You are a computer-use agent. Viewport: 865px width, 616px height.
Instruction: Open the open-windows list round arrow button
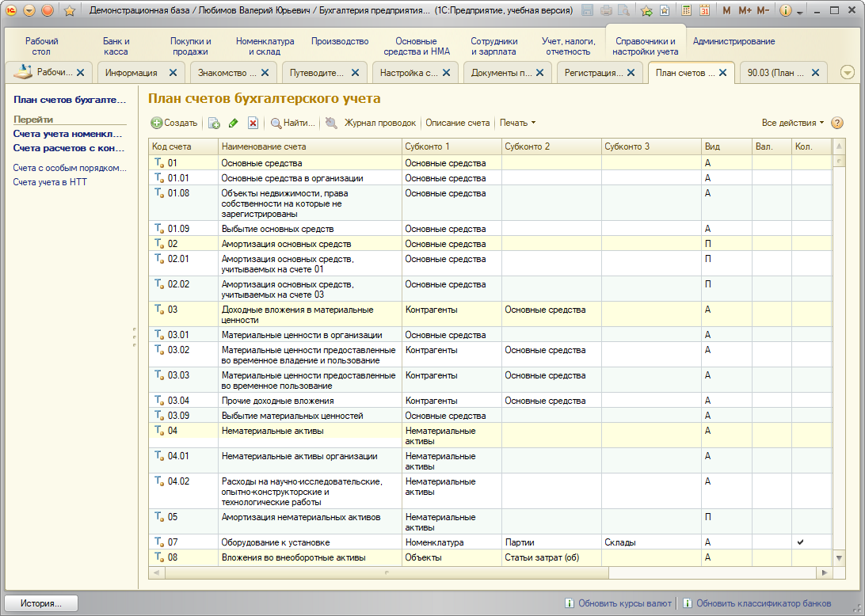pos(848,72)
